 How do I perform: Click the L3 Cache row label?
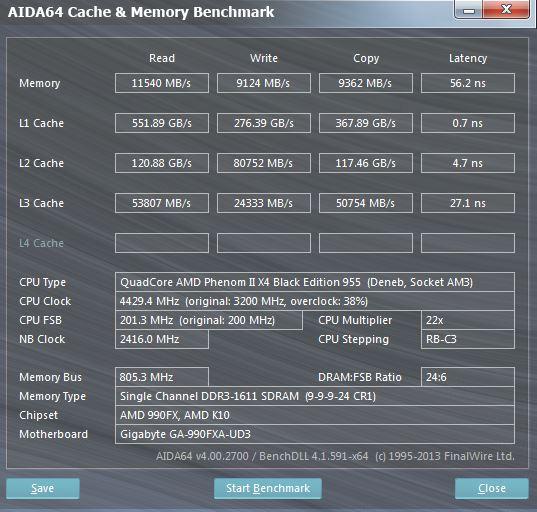(41, 203)
